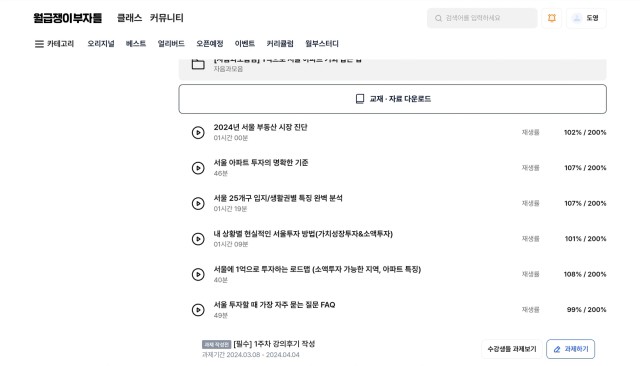Play the 서울 아파트 투자의 명확한 기준 lecture
640x366 pixels.
(x=198, y=168)
